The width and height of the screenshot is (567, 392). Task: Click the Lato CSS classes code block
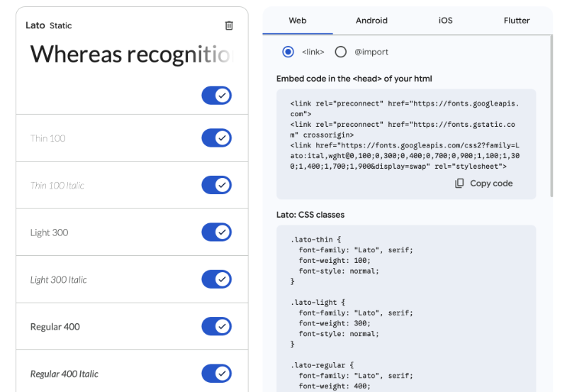point(406,308)
